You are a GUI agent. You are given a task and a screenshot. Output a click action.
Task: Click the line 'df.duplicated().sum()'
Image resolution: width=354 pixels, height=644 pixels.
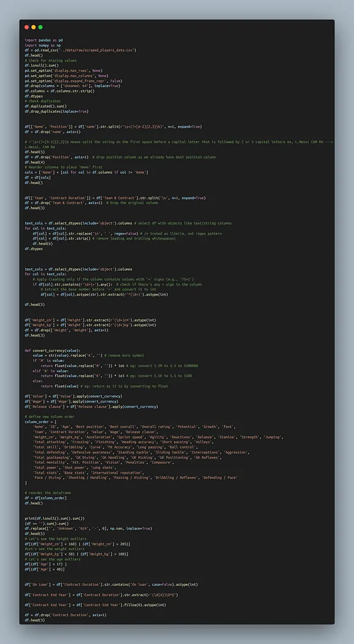[46, 106]
